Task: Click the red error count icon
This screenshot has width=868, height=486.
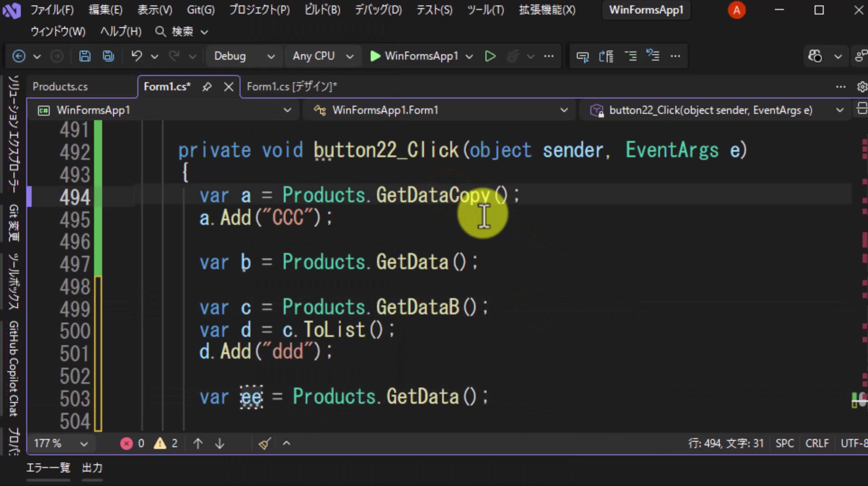Action: click(126, 444)
